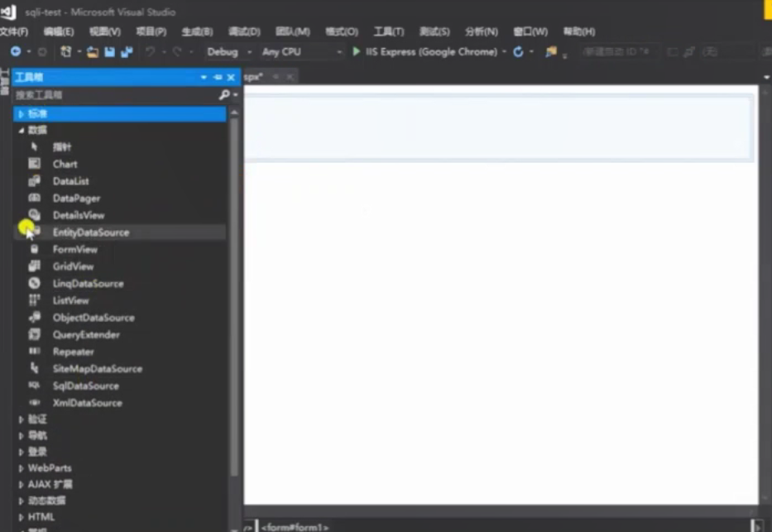Expand the 动态数据 toolbox group

21,501
